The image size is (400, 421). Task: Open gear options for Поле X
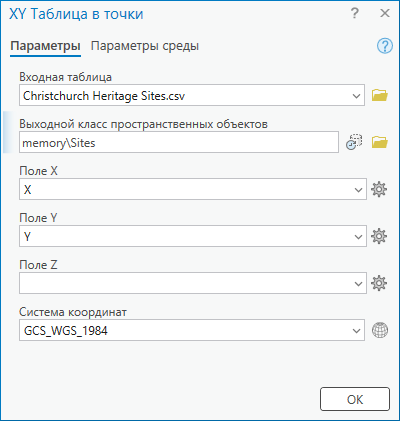tap(379, 189)
